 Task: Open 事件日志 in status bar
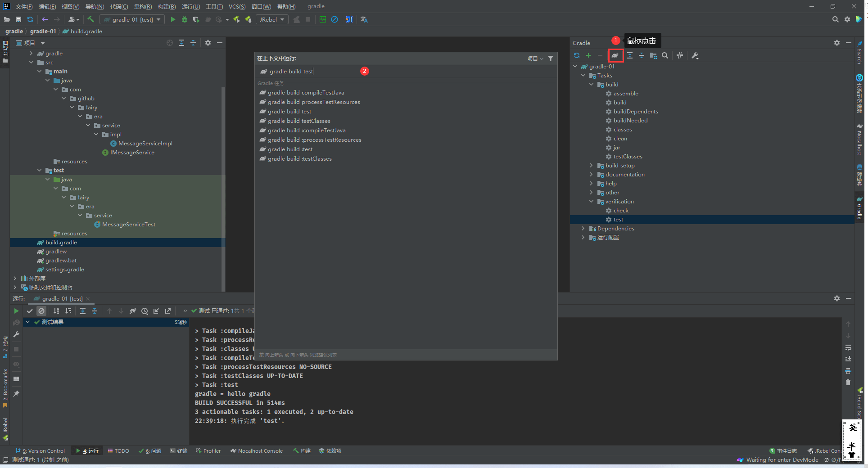783,451
